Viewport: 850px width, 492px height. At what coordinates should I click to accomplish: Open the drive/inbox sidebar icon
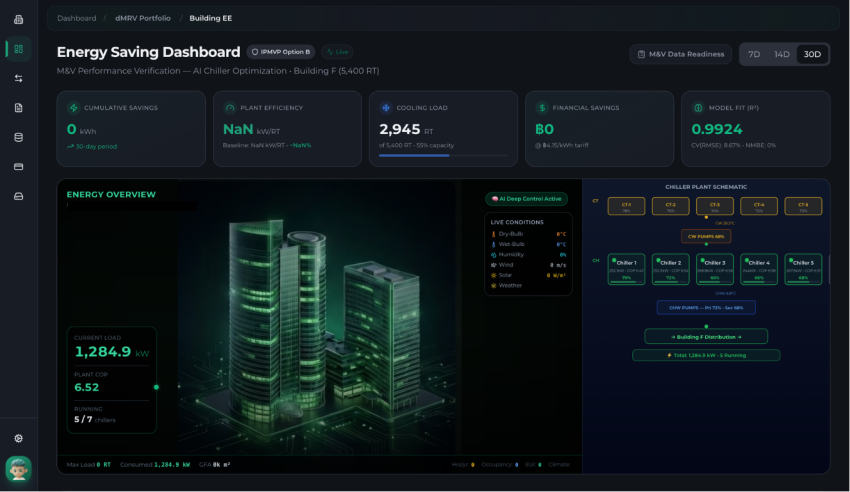[18, 196]
